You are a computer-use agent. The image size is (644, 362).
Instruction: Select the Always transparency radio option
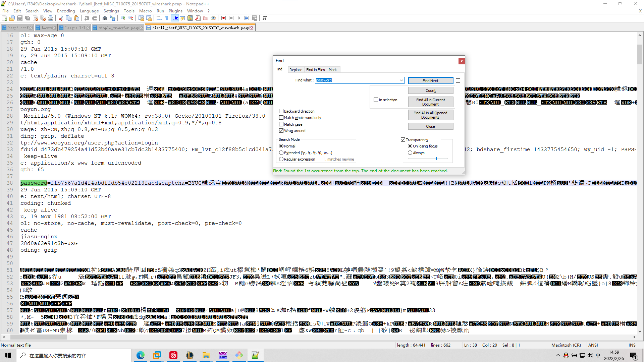pyautogui.click(x=410, y=153)
